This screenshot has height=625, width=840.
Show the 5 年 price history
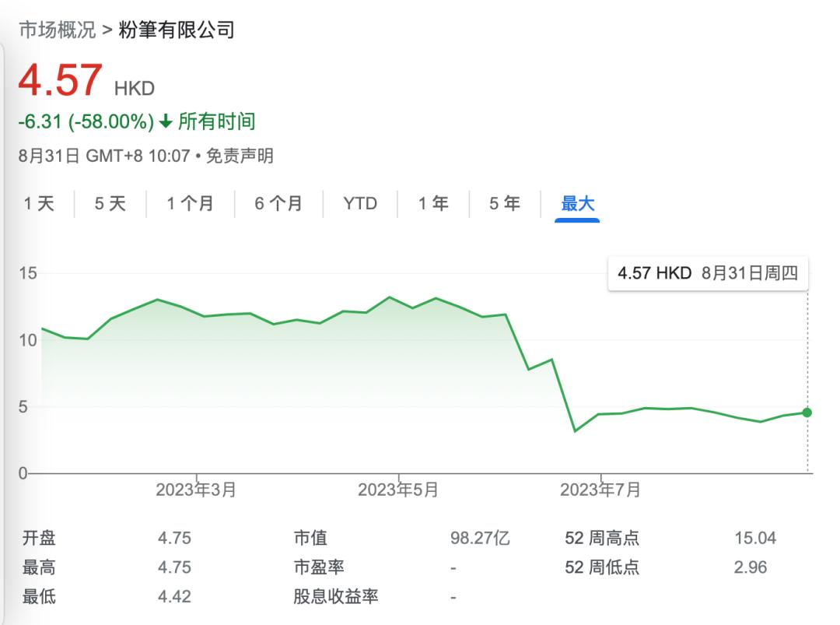505,204
